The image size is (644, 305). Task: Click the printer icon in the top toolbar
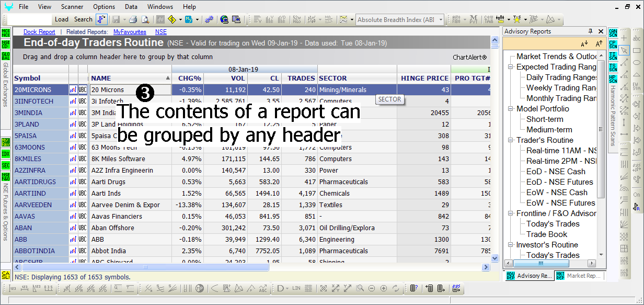pos(133,19)
